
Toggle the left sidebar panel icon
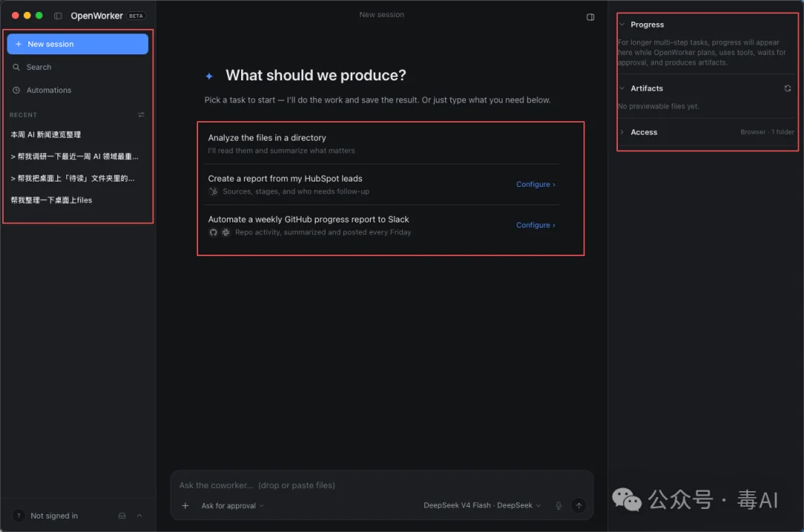coord(58,16)
